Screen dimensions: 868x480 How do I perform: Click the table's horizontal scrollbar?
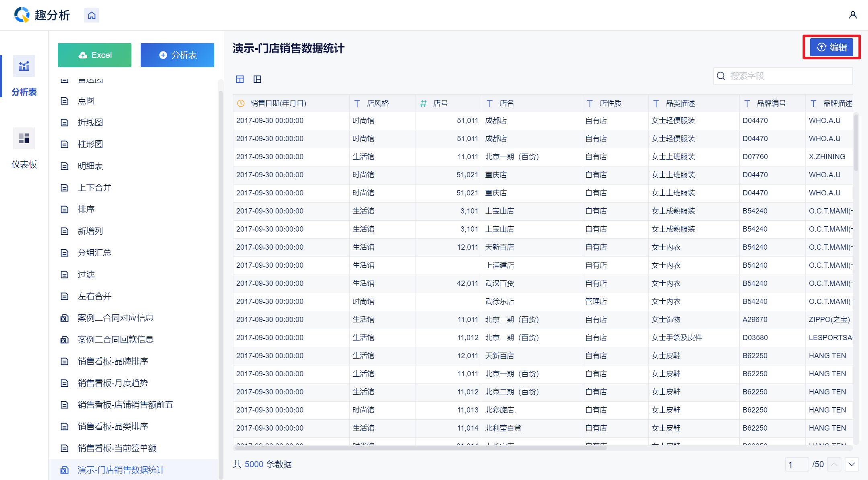(420, 447)
